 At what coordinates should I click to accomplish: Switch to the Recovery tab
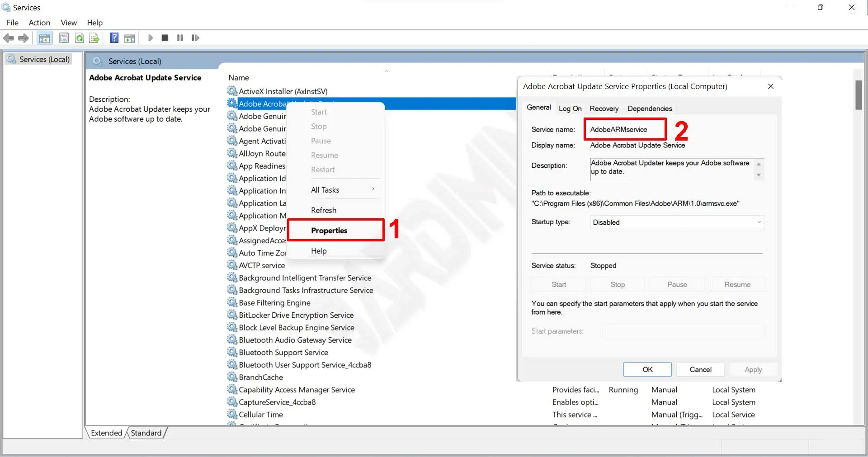click(604, 108)
